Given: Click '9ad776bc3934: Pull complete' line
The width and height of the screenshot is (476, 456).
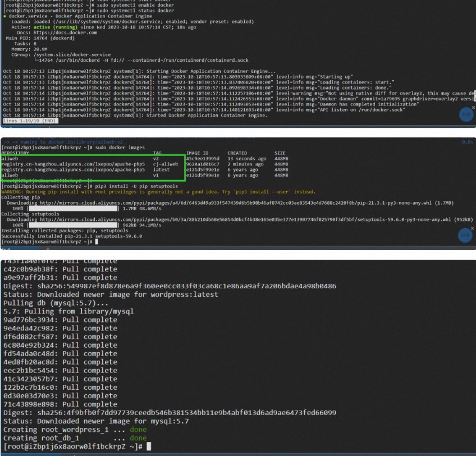Looking at the screenshot, I should (60, 320).
